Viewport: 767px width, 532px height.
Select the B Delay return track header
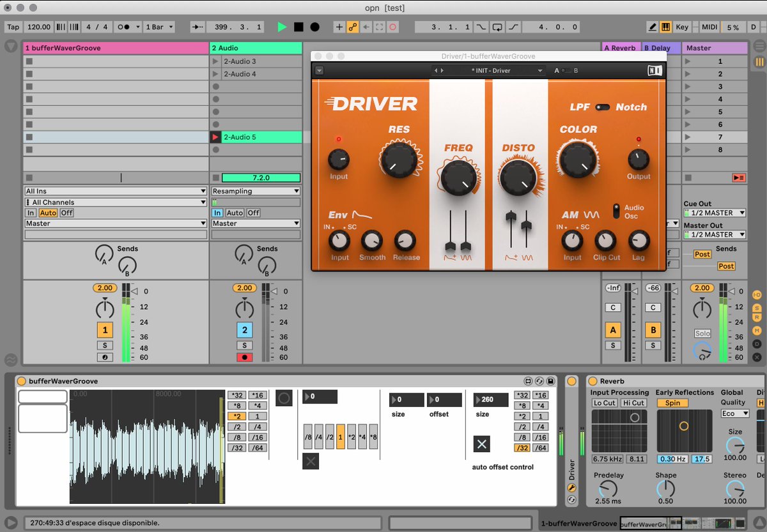(661, 48)
